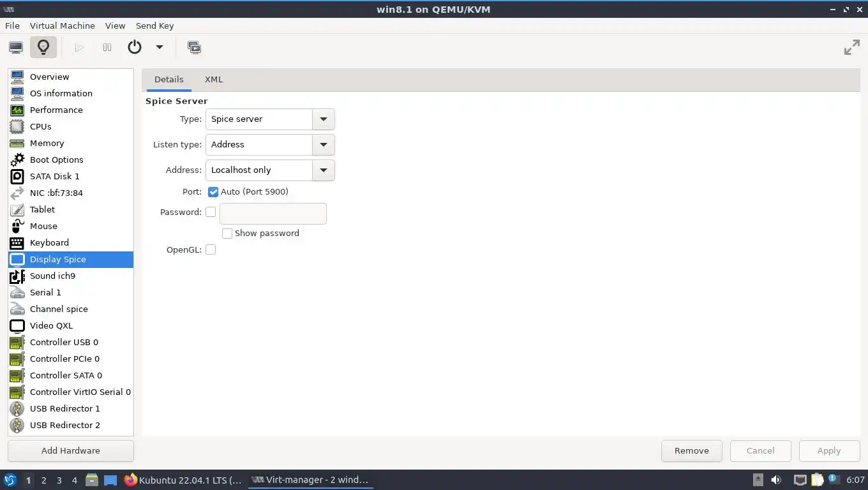Click the Performance graph icon
868x490 pixels.
point(17,110)
